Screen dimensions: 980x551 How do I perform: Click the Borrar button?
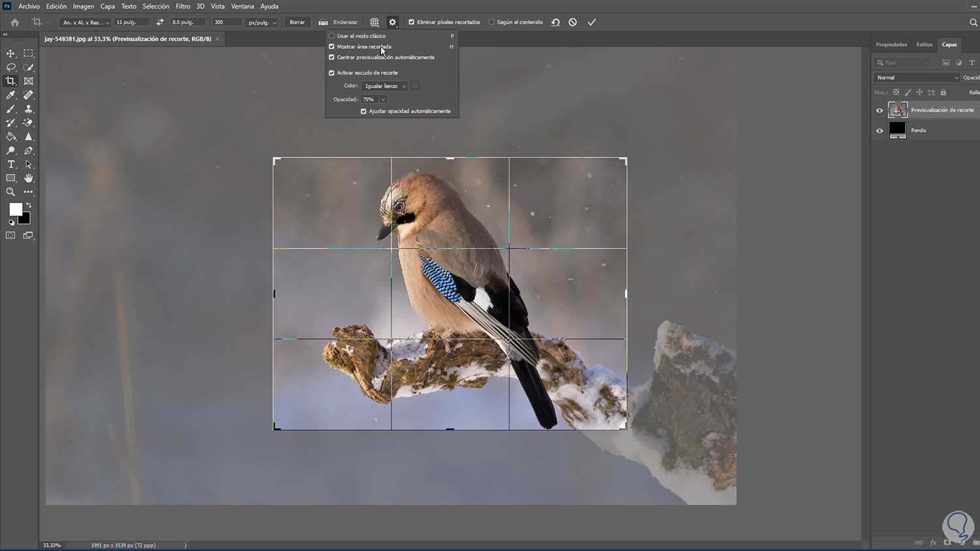(x=297, y=22)
